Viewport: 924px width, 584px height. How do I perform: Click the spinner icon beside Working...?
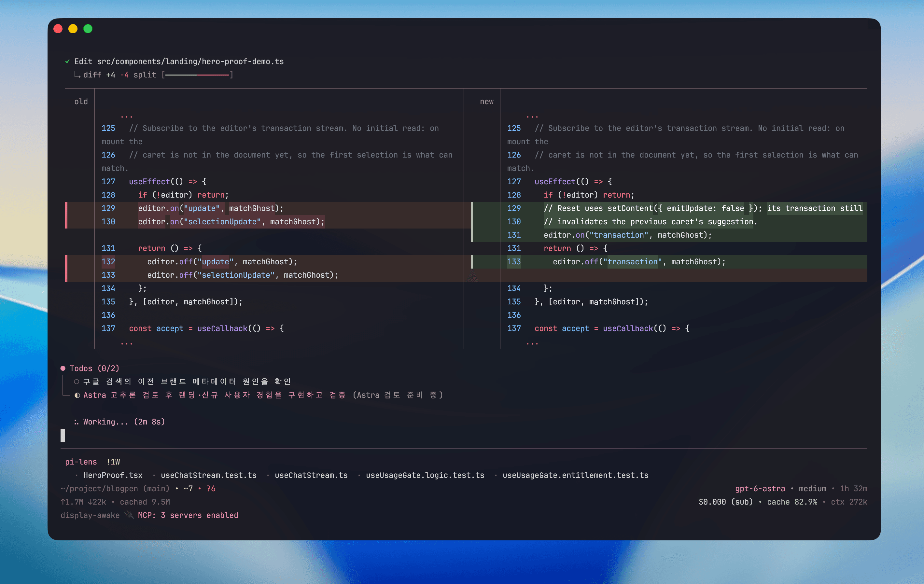pos(77,422)
